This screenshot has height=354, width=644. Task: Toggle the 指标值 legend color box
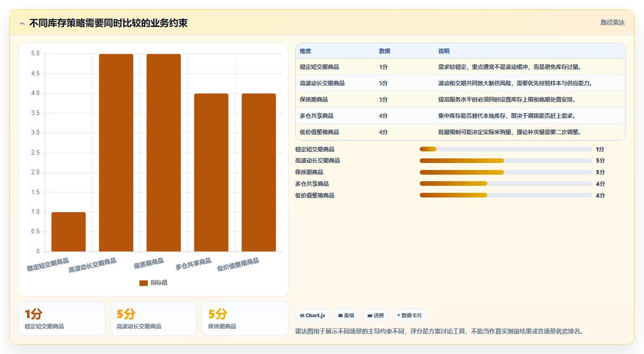point(144,283)
